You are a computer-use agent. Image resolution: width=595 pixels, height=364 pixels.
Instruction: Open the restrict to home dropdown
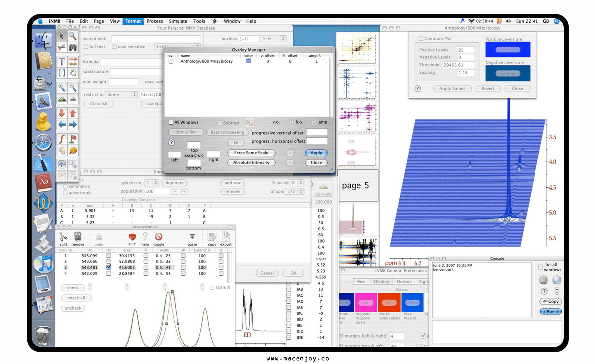pyautogui.click(x=121, y=94)
